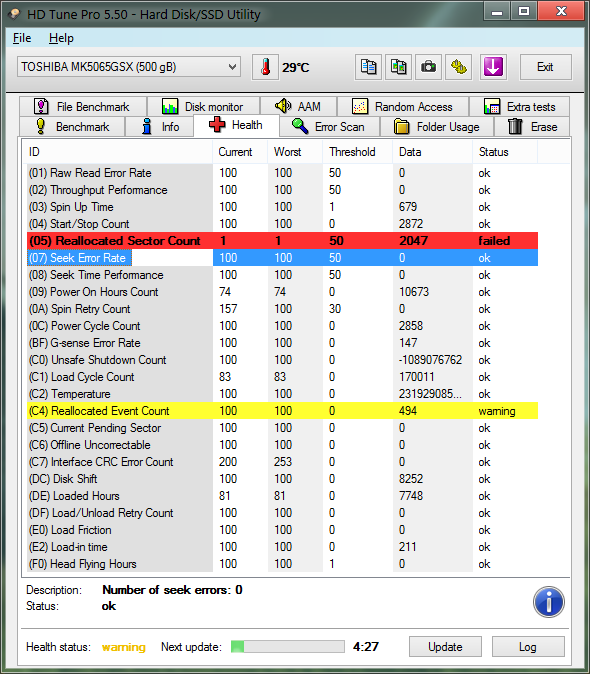Viewport: 590px width, 674px height.
Task: Select the Power On Hours Count row
Action: click(x=282, y=292)
